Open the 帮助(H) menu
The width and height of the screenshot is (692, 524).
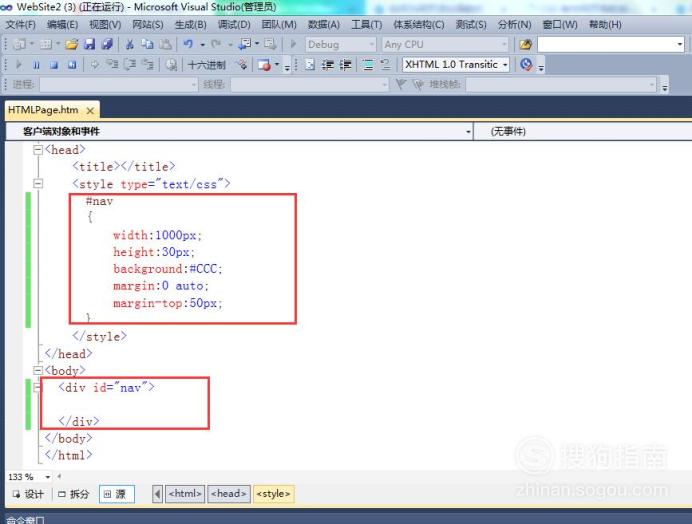point(605,25)
